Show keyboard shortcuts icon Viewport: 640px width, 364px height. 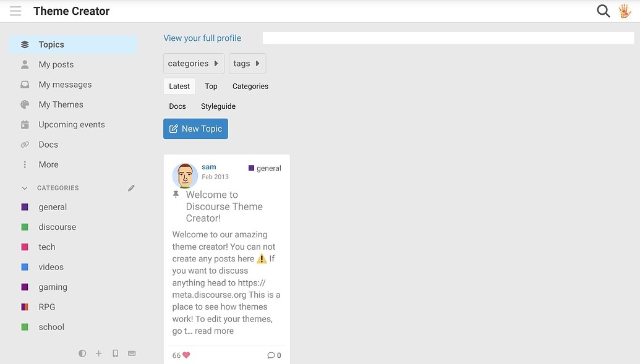132,353
